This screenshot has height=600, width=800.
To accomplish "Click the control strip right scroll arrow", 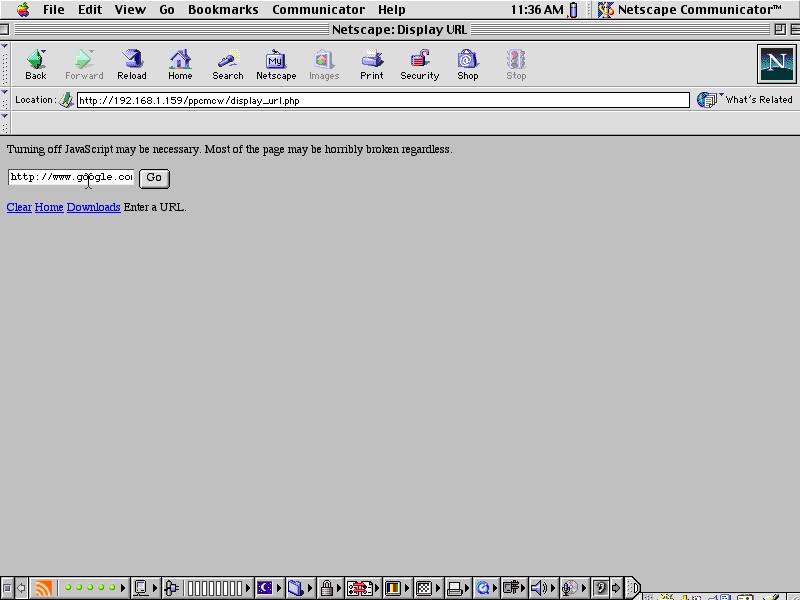I will tap(616, 588).
